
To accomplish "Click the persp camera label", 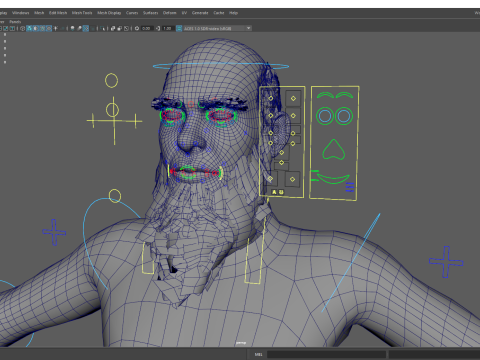I will click(241, 343).
